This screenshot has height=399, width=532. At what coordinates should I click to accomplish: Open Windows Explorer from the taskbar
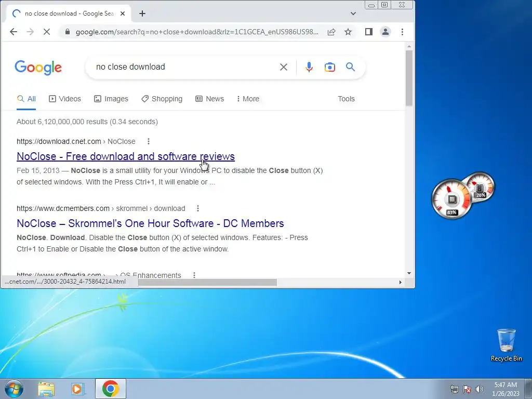46,389
